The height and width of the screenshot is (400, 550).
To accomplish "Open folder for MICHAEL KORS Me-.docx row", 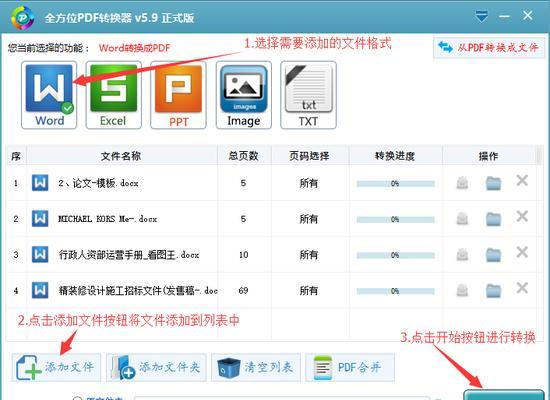I will pos(493,219).
